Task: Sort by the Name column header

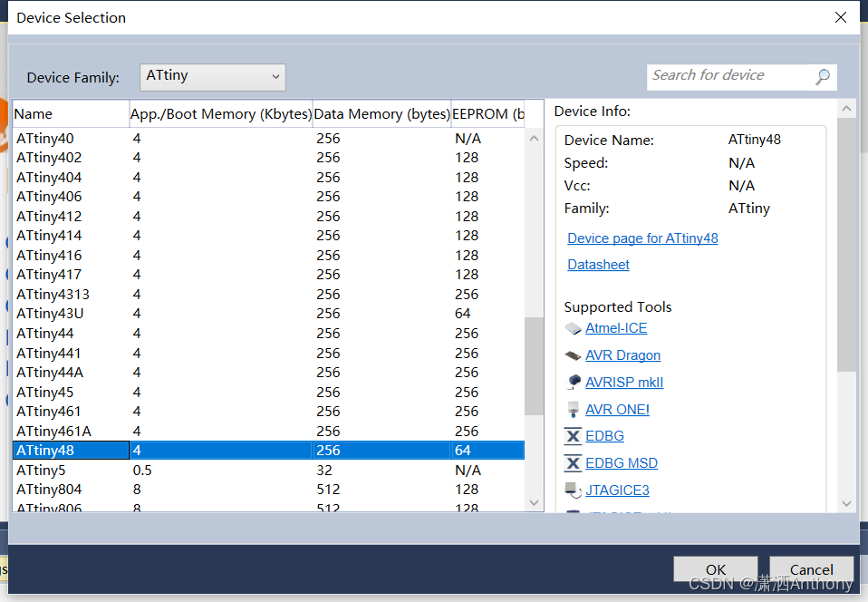Action: pyautogui.click(x=71, y=114)
